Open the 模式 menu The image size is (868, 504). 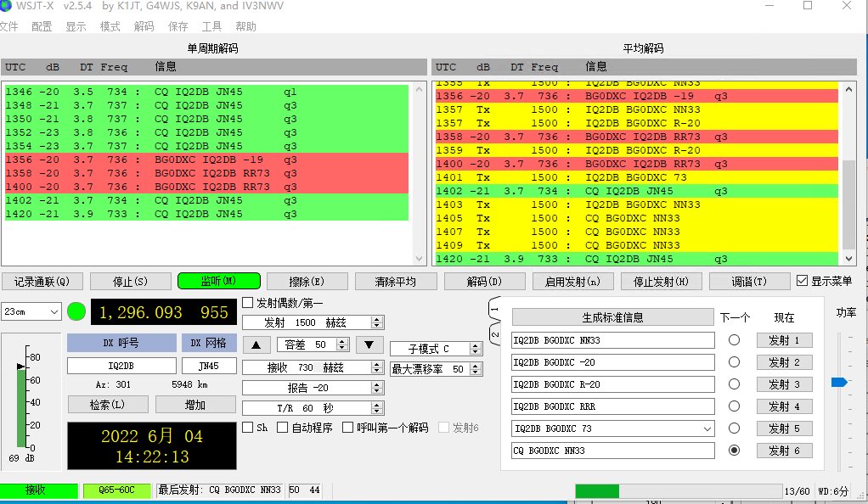pyautogui.click(x=110, y=26)
